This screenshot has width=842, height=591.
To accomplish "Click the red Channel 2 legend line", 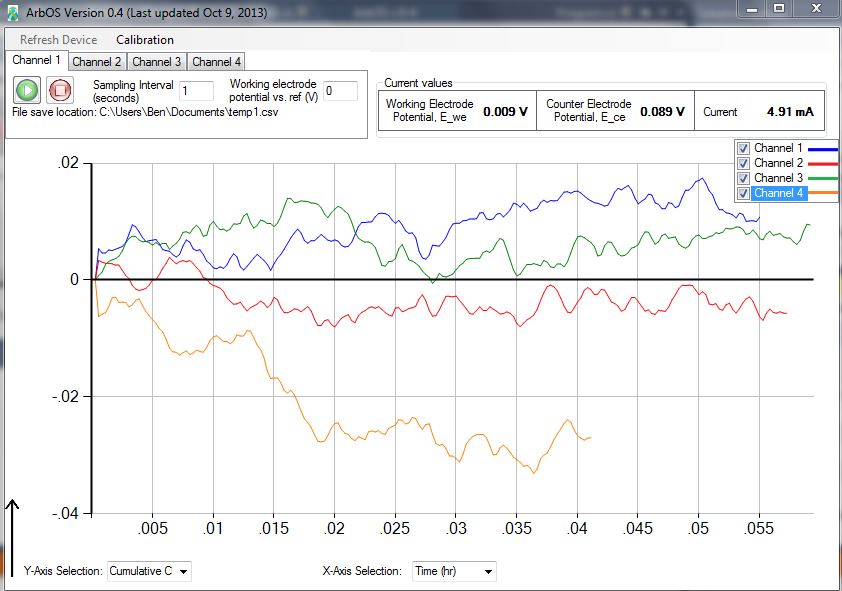I will [823, 164].
